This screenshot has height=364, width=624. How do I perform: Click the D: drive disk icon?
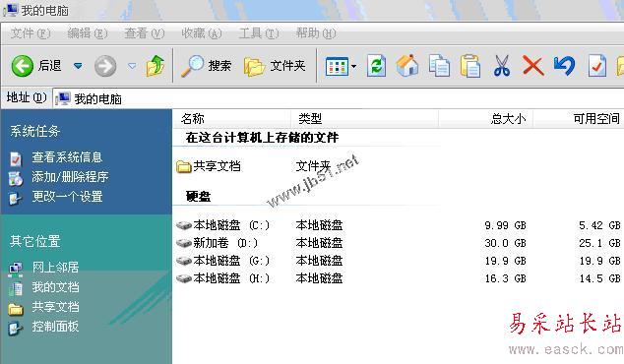pyautogui.click(x=184, y=243)
